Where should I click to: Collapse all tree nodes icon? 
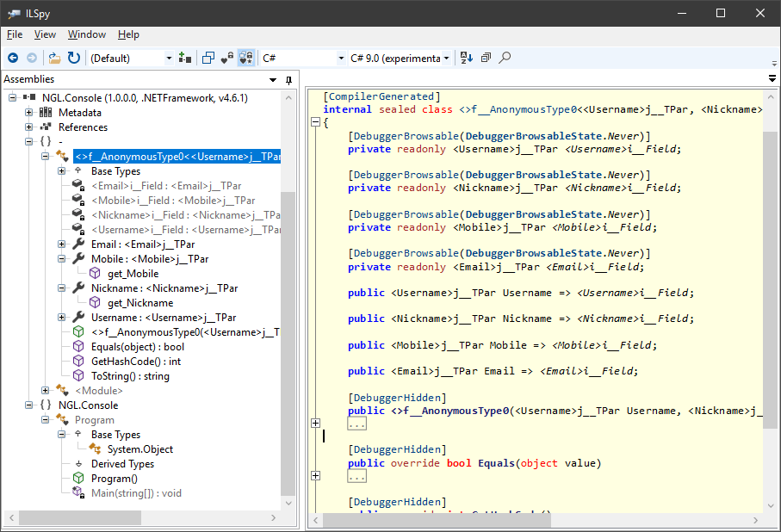486,58
